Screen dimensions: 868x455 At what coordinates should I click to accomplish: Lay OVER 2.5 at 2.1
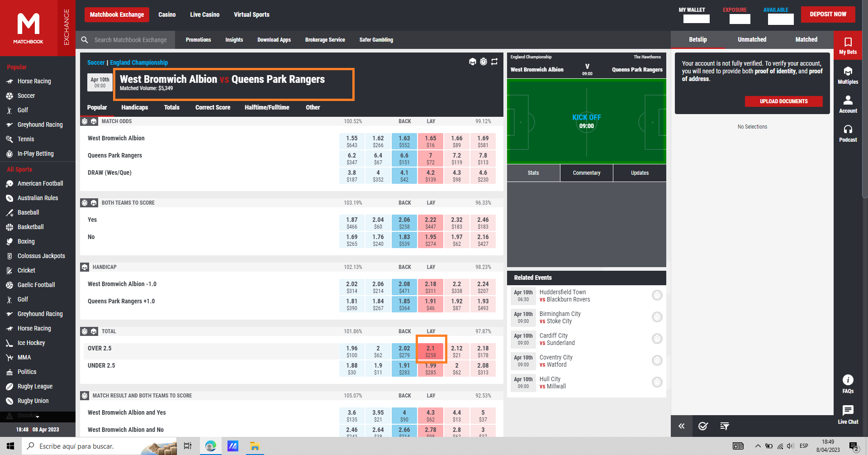(431, 351)
